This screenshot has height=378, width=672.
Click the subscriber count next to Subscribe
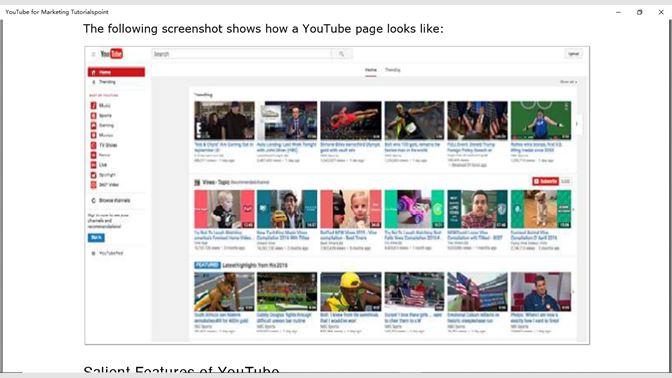click(566, 181)
